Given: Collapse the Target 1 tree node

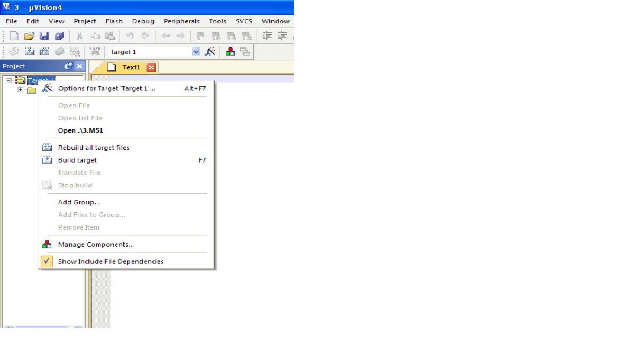Looking at the screenshot, I should tap(8, 80).
